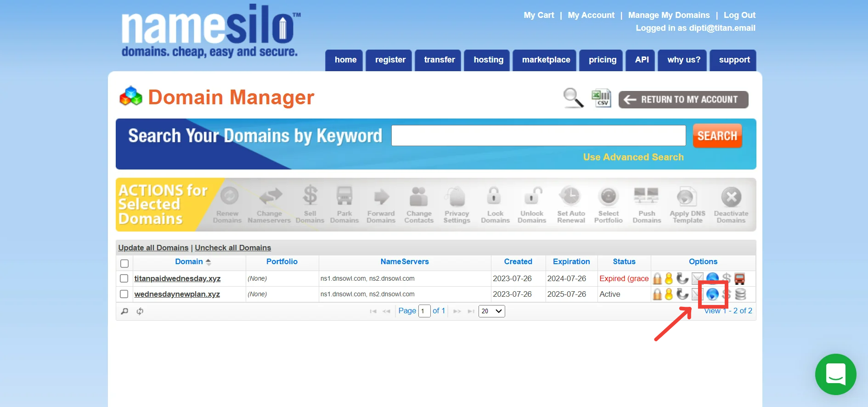The image size is (868, 407).
Task: Check the box for titanpaidwednesday.xyz
Action: click(124, 278)
